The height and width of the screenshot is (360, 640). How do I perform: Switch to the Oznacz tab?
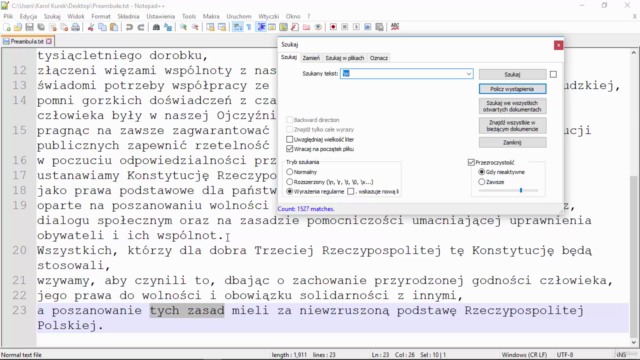coord(379,58)
